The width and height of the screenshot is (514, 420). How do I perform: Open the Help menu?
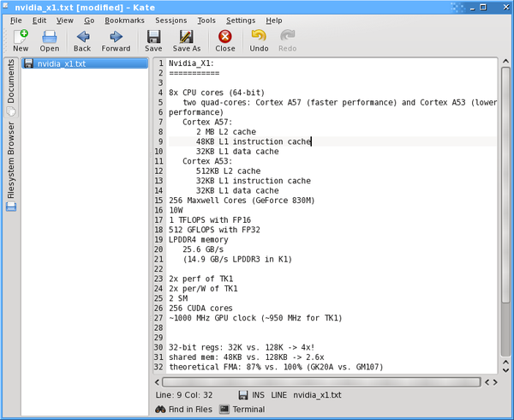point(274,21)
